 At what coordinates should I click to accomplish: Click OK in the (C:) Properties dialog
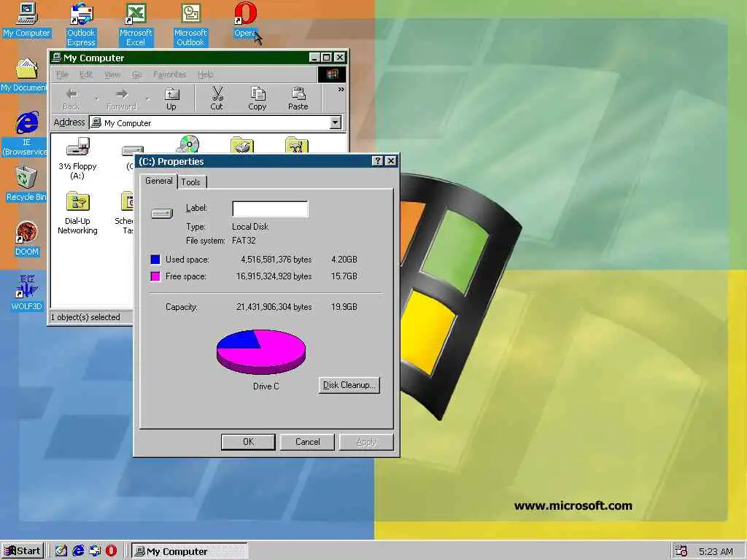[248, 442]
